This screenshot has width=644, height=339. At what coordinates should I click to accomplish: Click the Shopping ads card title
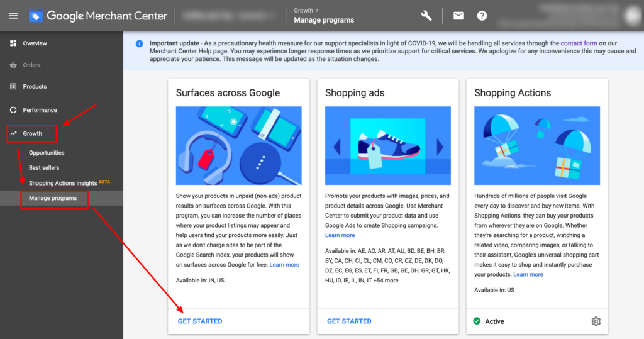coord(355,93)
